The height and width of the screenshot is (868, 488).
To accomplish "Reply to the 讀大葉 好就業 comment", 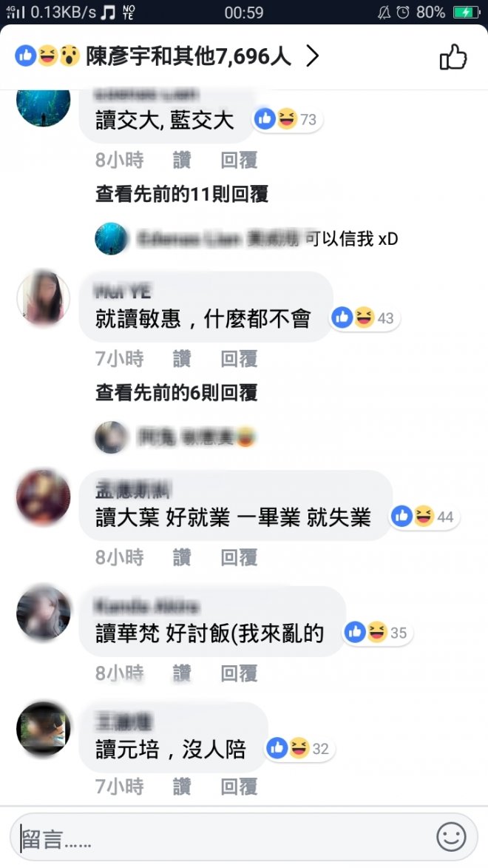I will (239, 557).
